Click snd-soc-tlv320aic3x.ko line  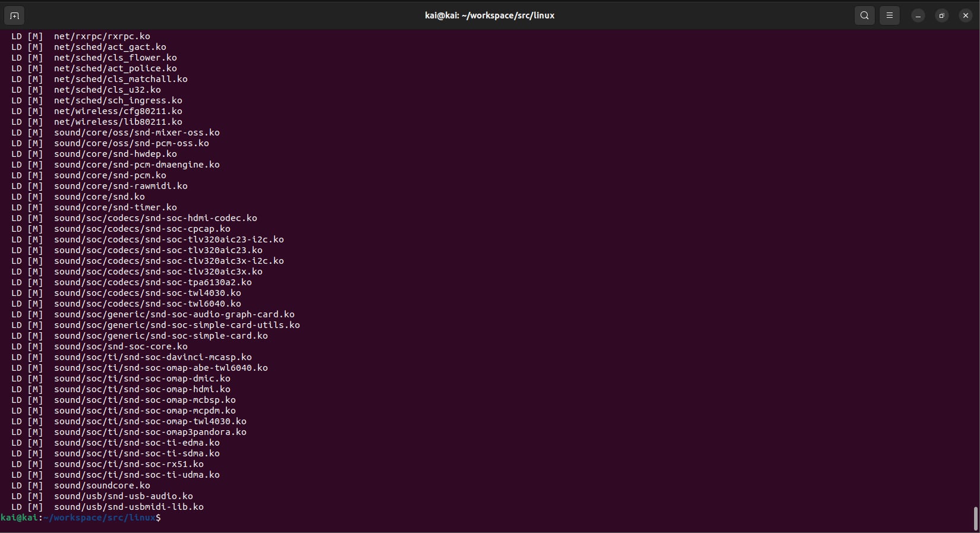(137, 272)
